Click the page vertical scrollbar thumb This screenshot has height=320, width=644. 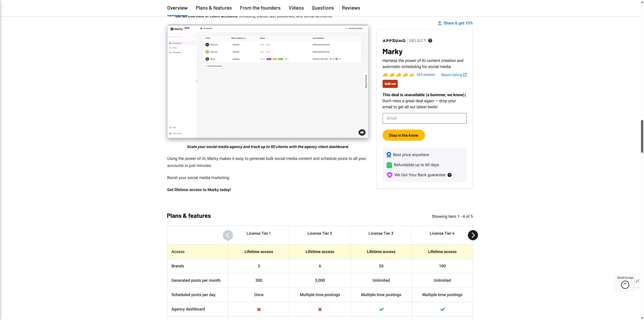click(x=642, y=136)
